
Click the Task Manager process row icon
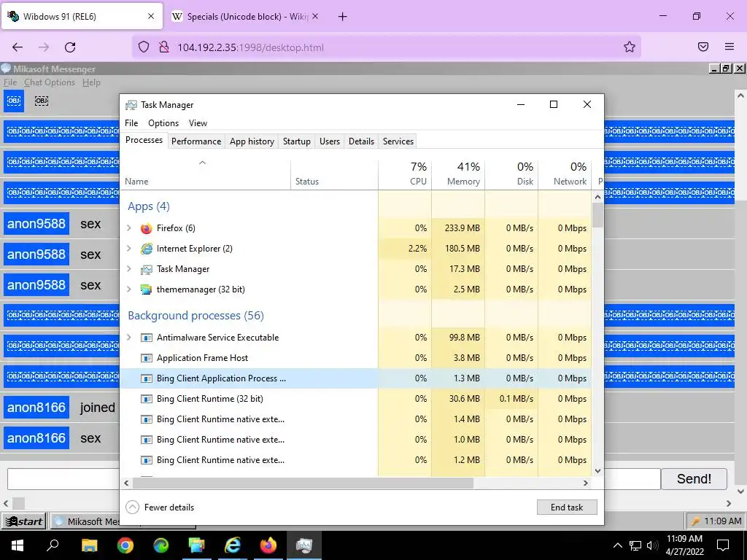[146, 269]
